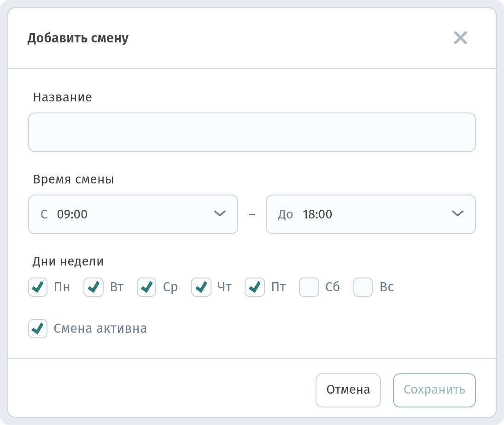
Task: Open the С 09:00 start time dropdown
Action: pyautogui.click(x=133, y=214)
